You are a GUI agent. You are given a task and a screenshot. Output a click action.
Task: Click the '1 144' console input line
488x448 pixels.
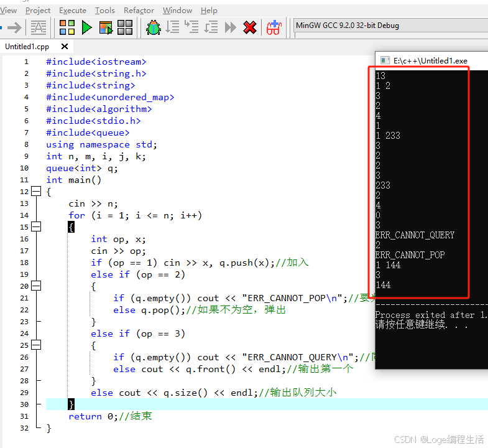[388, 265]
